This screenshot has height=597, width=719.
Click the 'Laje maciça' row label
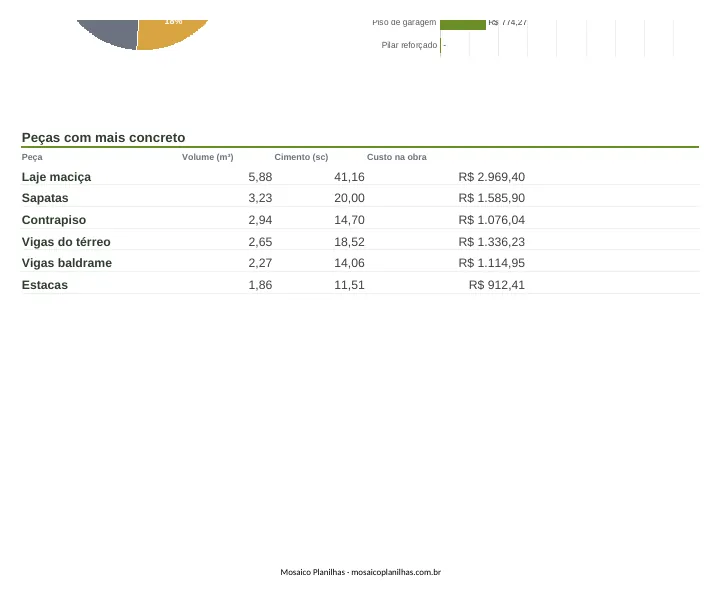click(x=56, y=177)
